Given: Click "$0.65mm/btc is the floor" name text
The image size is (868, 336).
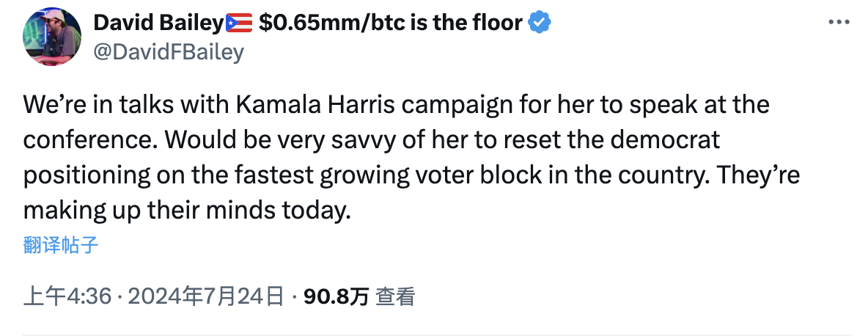Looking at the screenshot, I should click(x=391, y=23).
